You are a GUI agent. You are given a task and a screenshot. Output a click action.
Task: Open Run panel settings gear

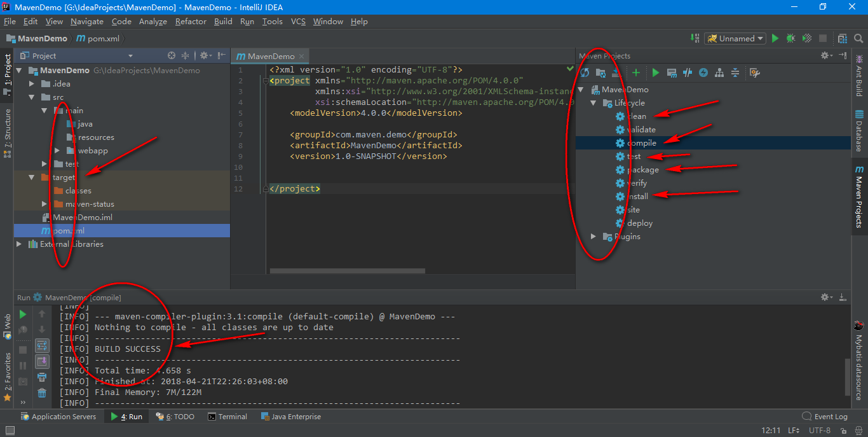coord(826,297)
